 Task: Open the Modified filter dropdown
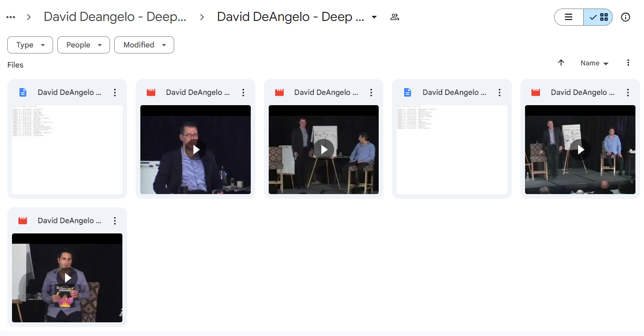click(144, 45)
